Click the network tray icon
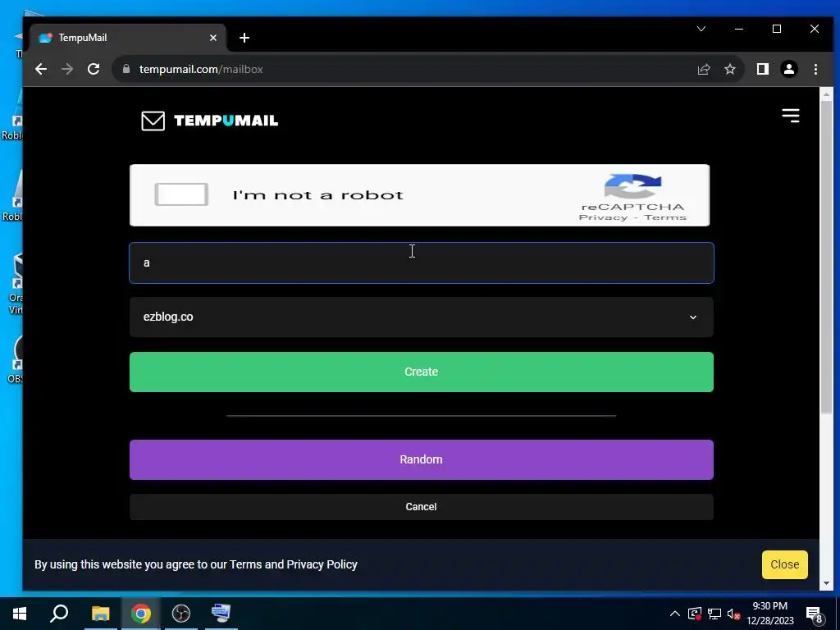The height and width of the screenshot is (630, 840). click(714, 614)
